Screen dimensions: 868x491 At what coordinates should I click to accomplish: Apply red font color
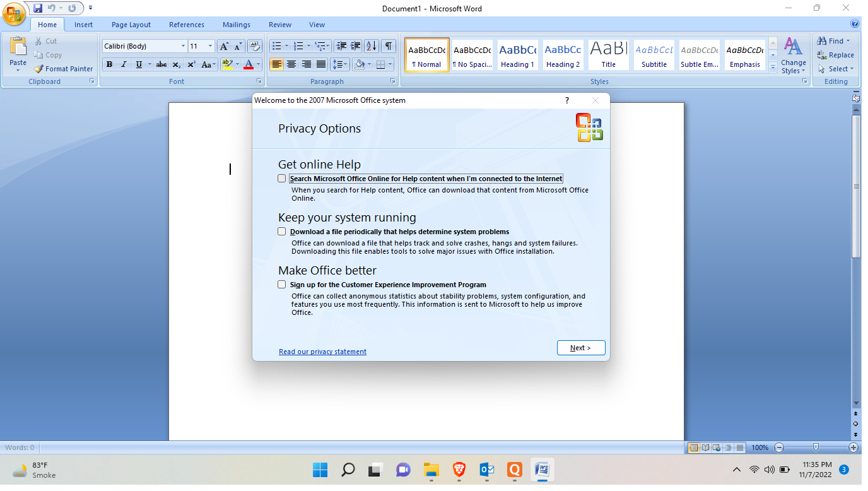pos(249,64)
